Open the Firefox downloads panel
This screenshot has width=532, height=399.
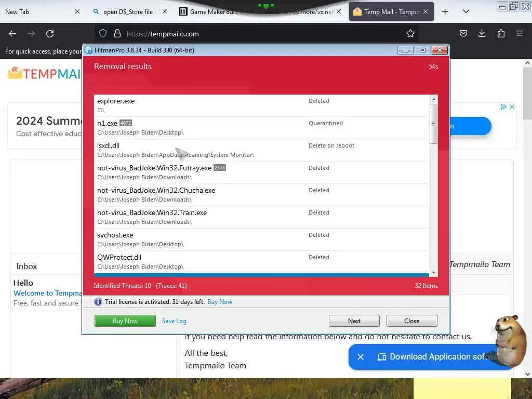click(x=482, y=33)
